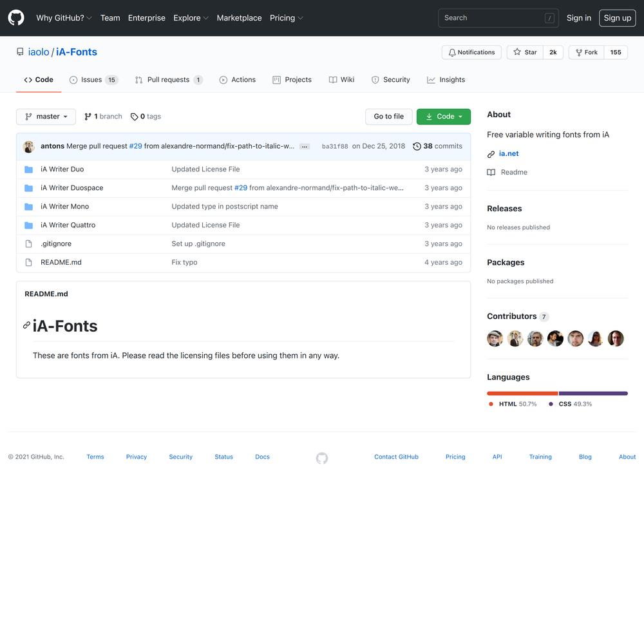View the 38 commits history
This screenshot has height=644, width=644.
[x=437, y=146]
